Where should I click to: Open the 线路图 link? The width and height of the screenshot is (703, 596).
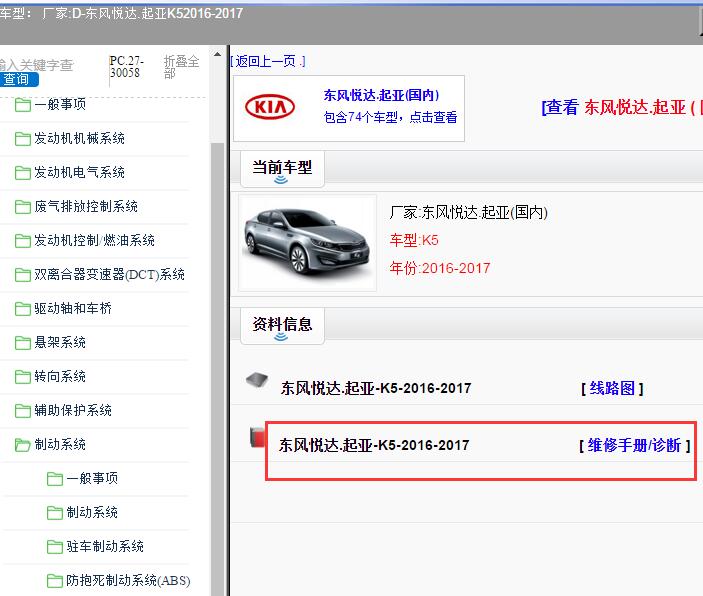[612, 388]
